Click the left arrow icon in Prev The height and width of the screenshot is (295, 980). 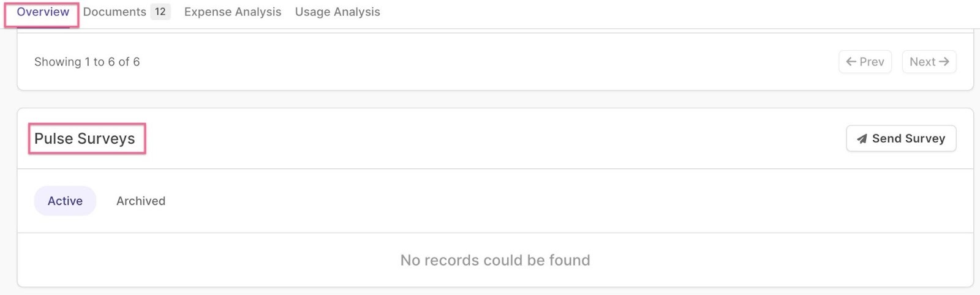[851, 62]
